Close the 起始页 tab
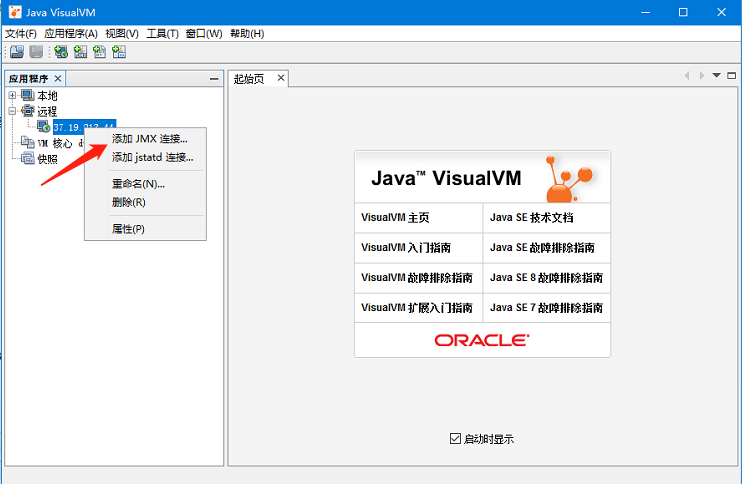 coord(281,78)
